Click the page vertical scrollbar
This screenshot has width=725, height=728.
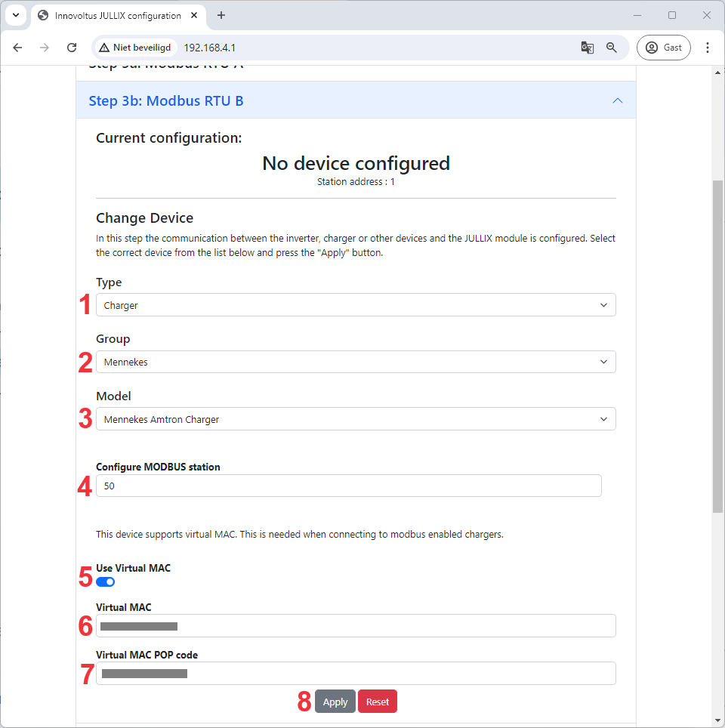(x=717, y=346)
